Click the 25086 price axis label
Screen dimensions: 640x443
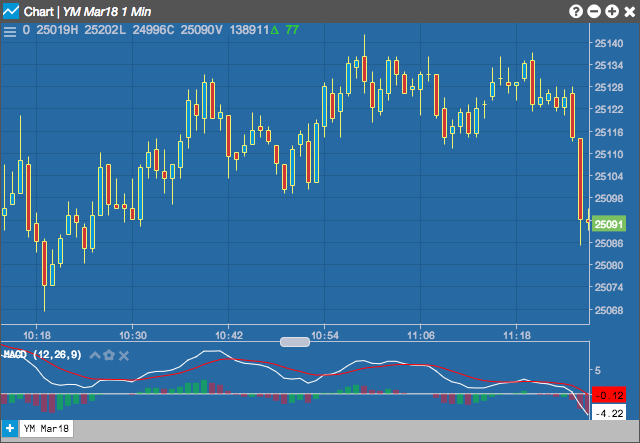[609, 243]
